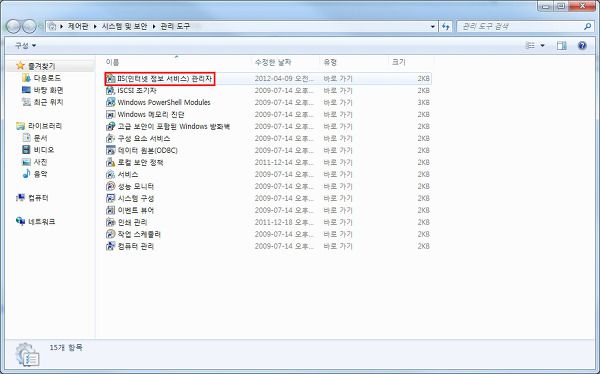Select the iSCSI 초기자 shortcut icon
This screenshot has width=600, height=374.
(x=111, y=91)
